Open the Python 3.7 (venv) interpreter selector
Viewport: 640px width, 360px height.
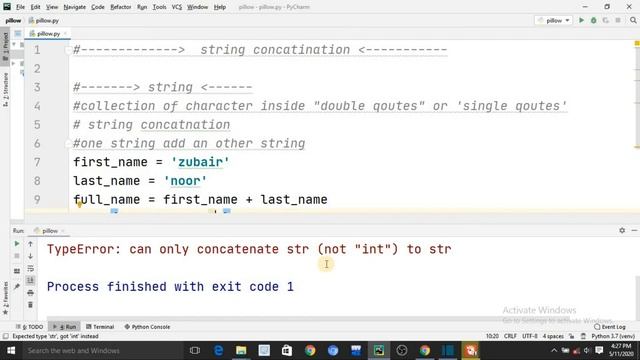pyautogui.click(x=613, y=336)
